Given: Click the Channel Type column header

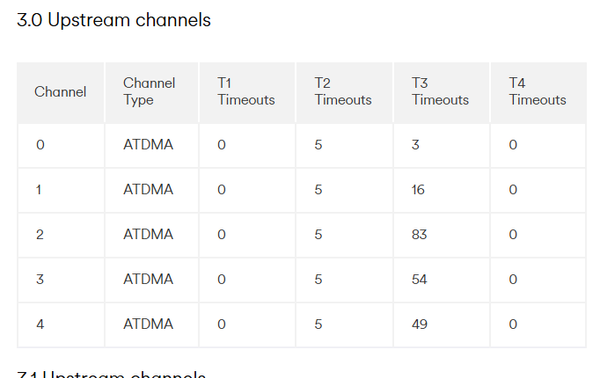Looking at the screenshot, I should [152, 92].
